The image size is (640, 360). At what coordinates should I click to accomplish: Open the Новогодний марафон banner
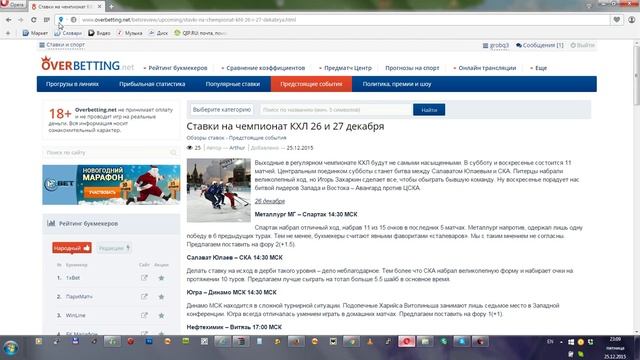tap(111, 185)
